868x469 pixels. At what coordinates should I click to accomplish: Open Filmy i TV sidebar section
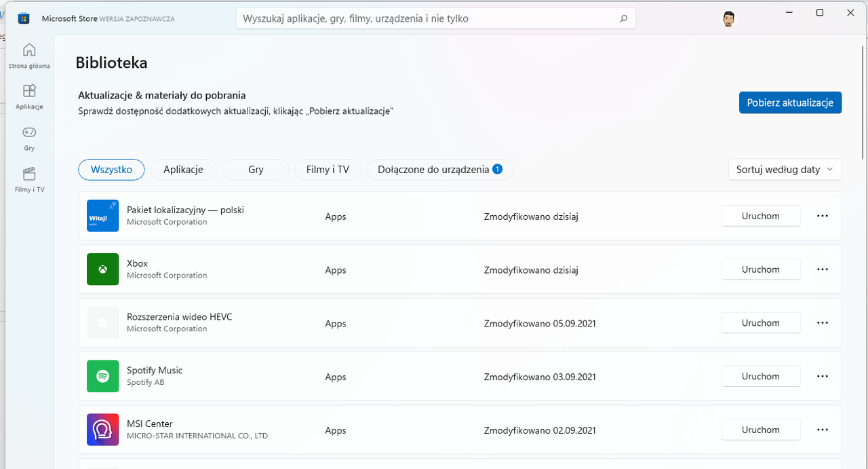pyautogui.click(x=29, y=180)
